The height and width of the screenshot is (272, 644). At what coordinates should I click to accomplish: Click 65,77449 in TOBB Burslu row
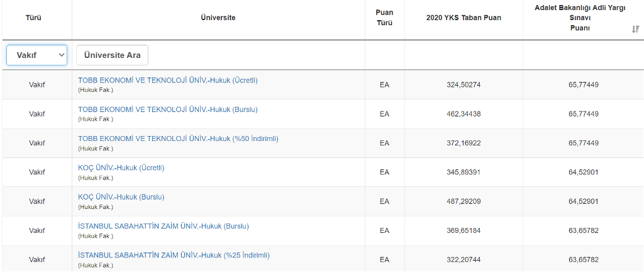point(583,114)
